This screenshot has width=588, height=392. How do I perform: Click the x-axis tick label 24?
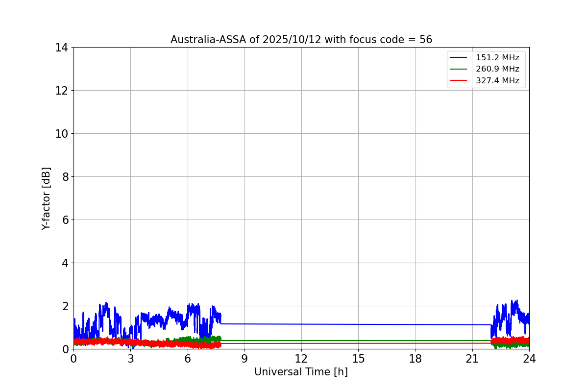click(x=529, y=359)
